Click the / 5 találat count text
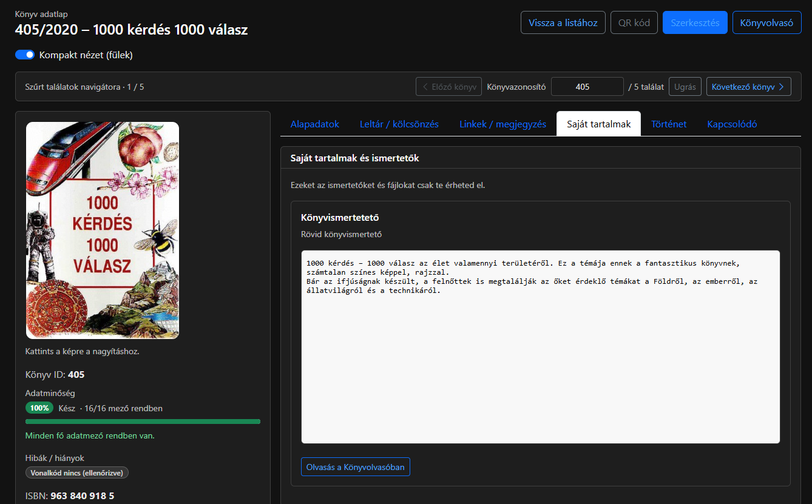This screenshot has width=812, height=504. 646,87
